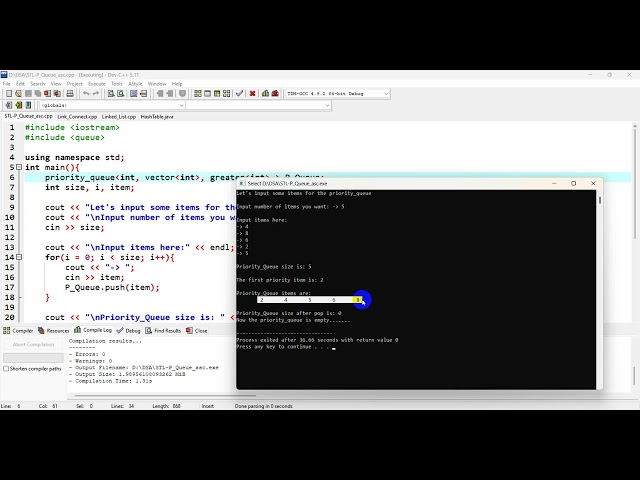Click the Delete profiling information icon

click(275, 93)
